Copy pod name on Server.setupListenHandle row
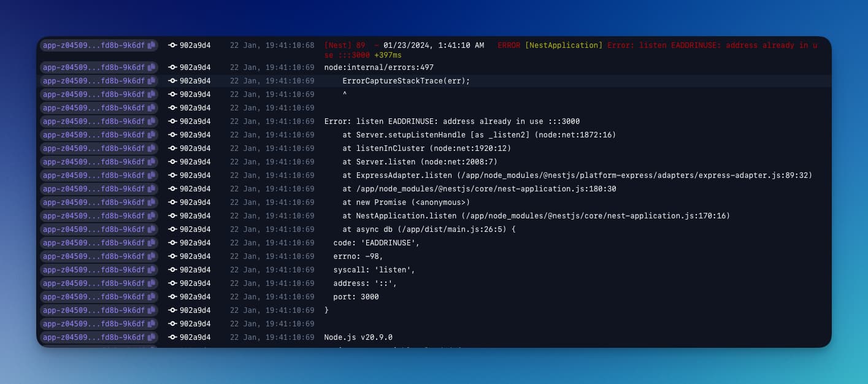The image size is (868, 384). [151, 135]
